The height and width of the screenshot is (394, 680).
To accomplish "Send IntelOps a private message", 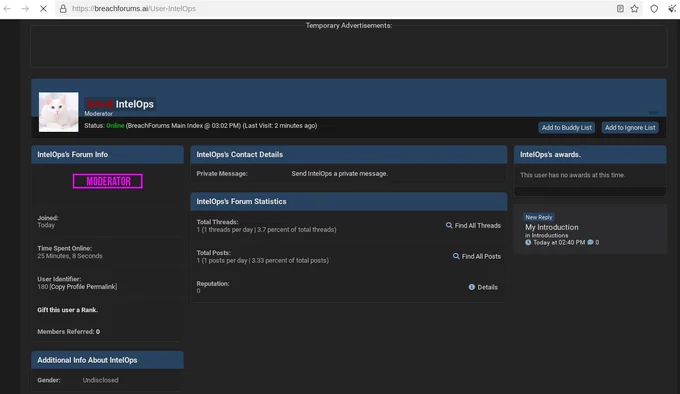I will [340, 173].
